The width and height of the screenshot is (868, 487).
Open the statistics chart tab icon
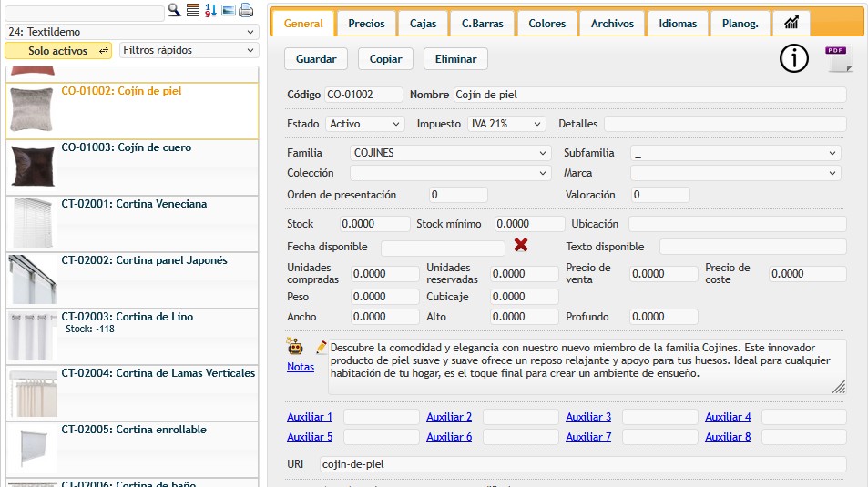click(791, 23)
